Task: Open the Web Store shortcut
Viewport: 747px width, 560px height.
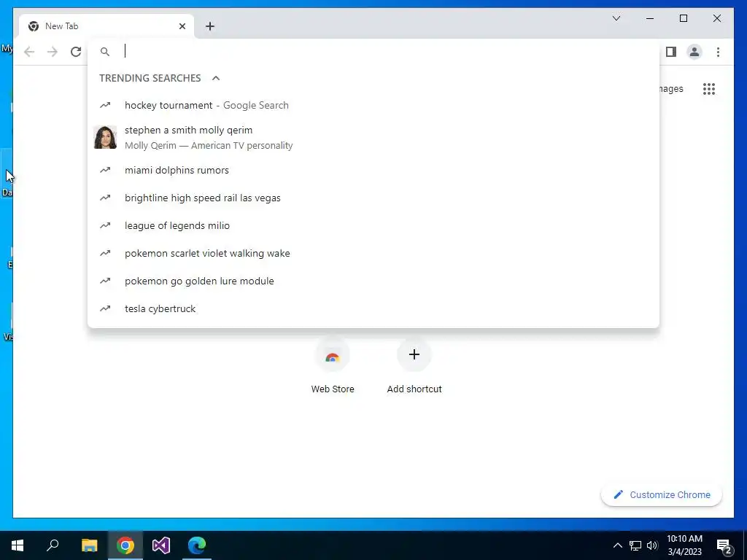Action: 333,367
